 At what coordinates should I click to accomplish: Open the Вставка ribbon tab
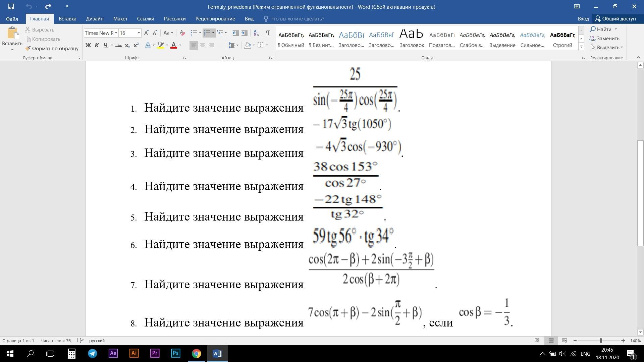pyautogui.click(x=67, y=19)
